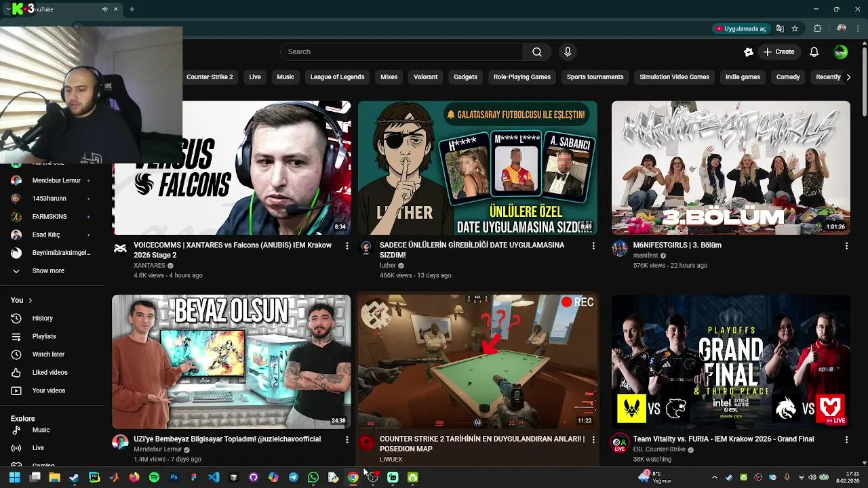Click the Create button
Viewport: 868px width, 488px height.
click(x=778, y=52)
